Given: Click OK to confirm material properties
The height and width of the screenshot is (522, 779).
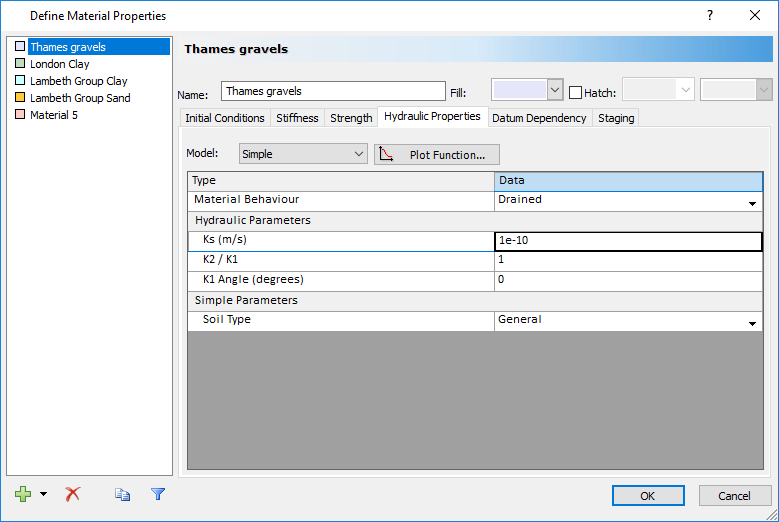Looking at the screenshot, I should (648, 496).
